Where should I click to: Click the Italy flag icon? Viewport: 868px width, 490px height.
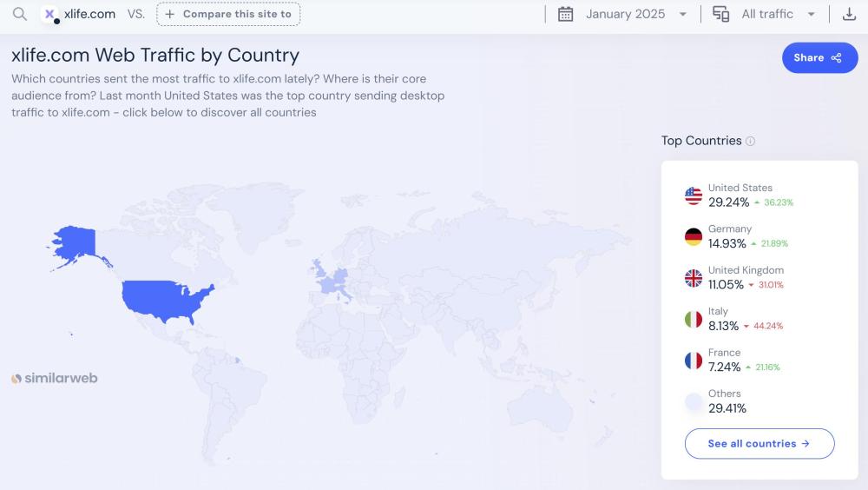coord(694,319)
